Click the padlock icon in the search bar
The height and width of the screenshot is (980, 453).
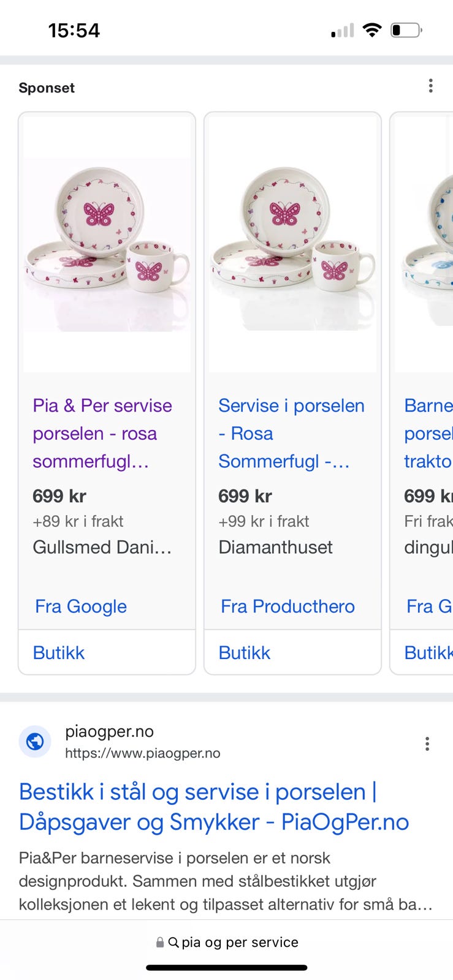[x=160, y=942]
